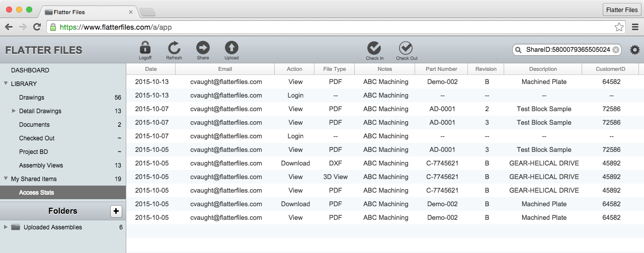Sort by the Part Number column header

click(441, 69)
